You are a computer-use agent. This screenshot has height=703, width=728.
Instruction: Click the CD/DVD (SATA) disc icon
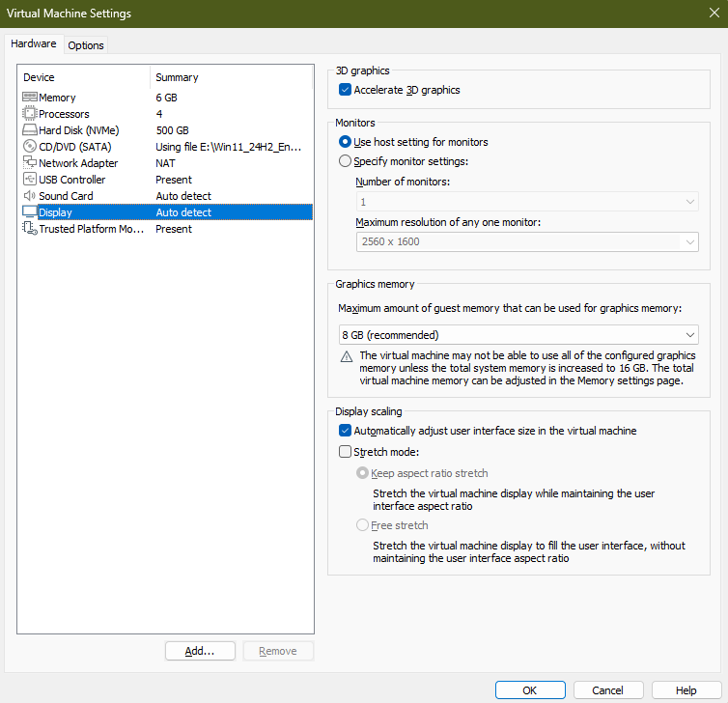coord(29,147)
